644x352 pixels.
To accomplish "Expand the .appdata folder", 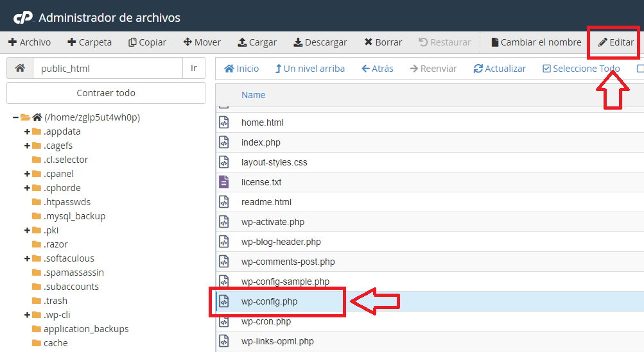I will pos(27,131).
